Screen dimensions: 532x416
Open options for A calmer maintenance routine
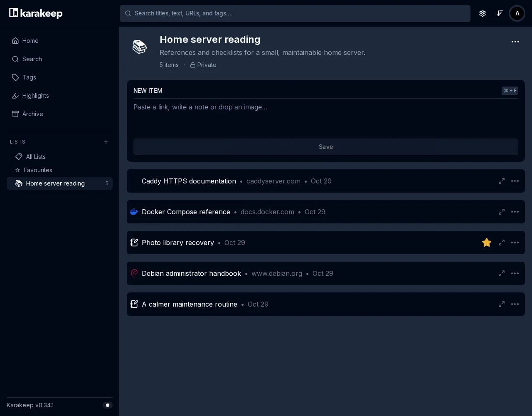515,304
